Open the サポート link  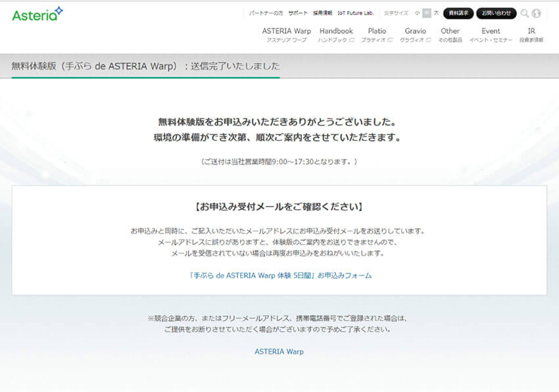click(x=298, y=13)
